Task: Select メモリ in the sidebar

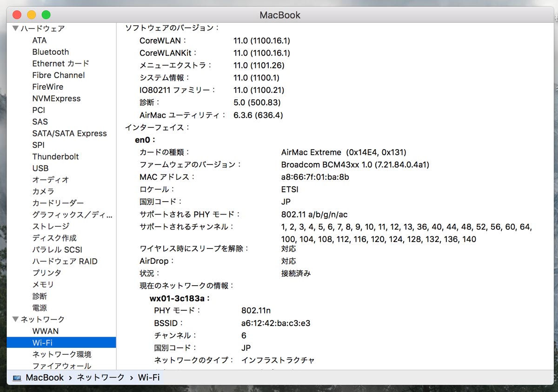Action: pos(43,284)
